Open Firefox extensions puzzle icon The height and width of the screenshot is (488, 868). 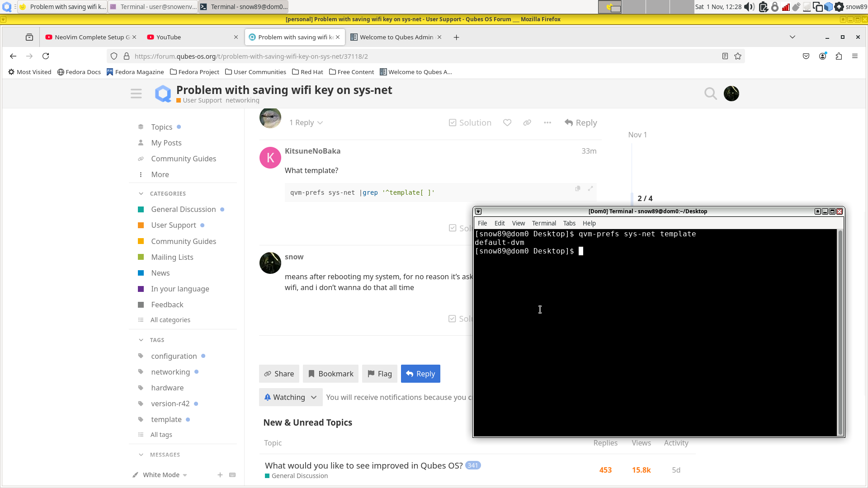(839, 56)
